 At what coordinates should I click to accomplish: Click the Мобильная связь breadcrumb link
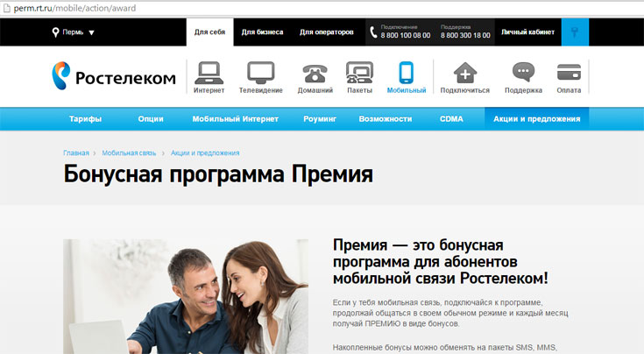pyautogui.click(x=129, y=152)
